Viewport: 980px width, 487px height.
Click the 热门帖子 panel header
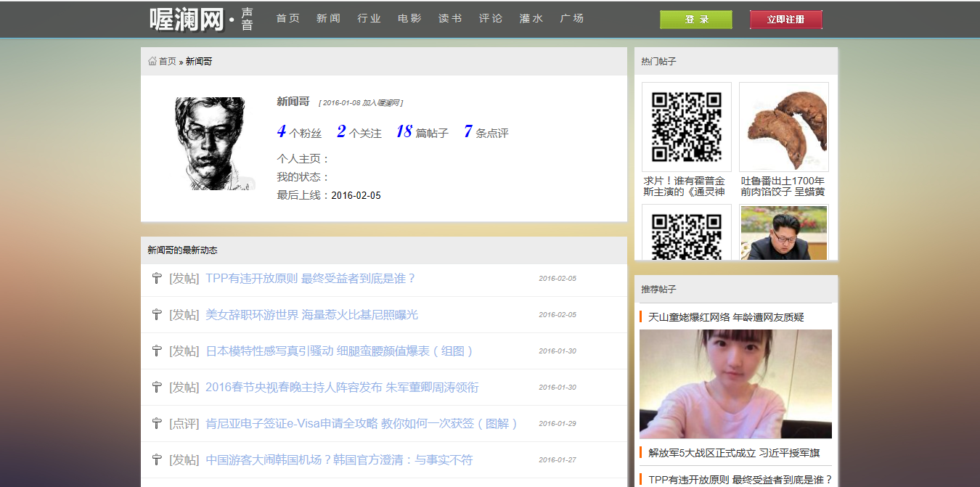(x=736, y=62)
